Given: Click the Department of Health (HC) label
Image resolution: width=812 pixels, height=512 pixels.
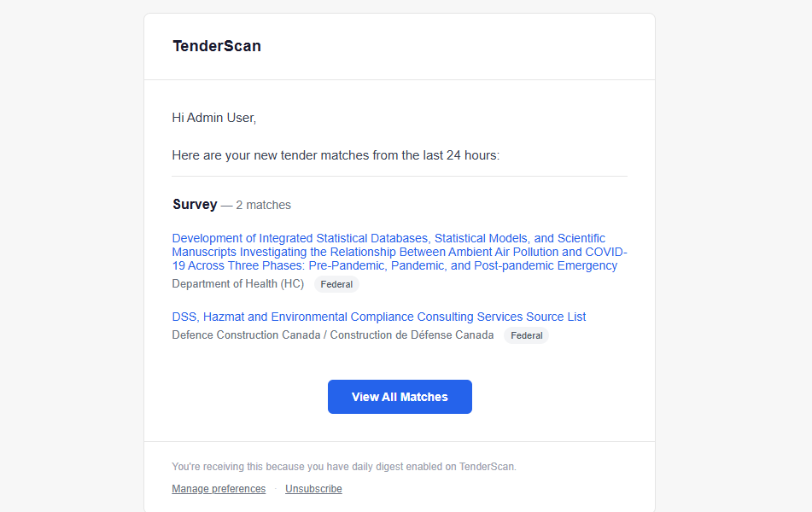Looking at the screenshot, I should tap(237, 283).
